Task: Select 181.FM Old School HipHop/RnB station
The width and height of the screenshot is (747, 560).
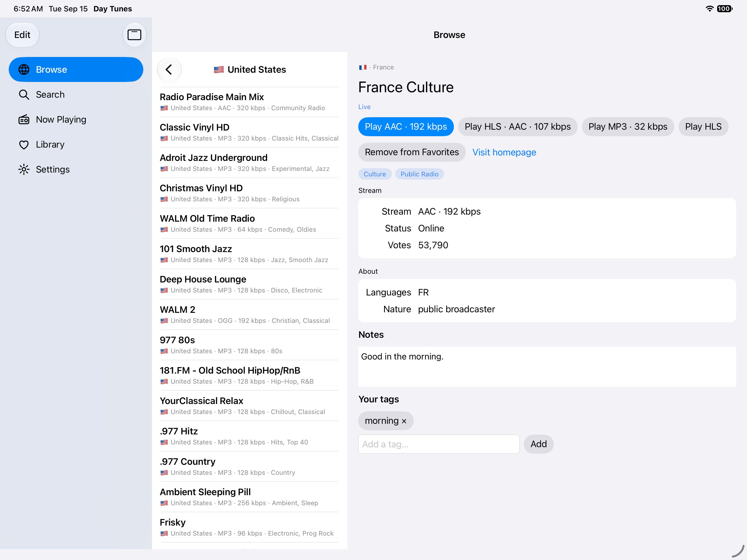Action: [249, 375]
